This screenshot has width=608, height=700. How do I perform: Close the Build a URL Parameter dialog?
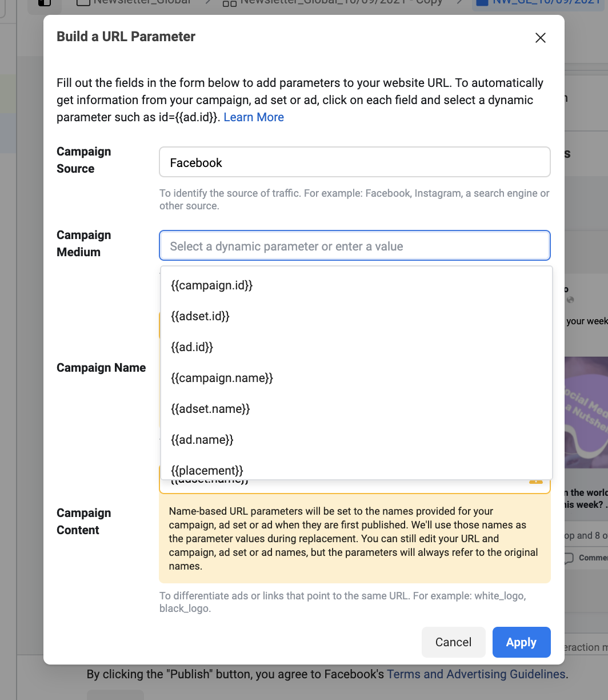coord(540,38)
